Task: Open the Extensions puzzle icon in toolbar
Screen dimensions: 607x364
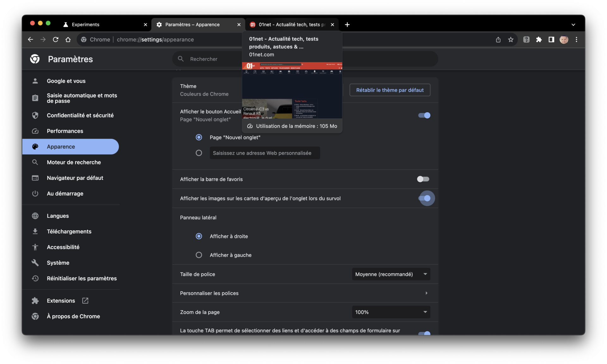Action: (539, 39)
